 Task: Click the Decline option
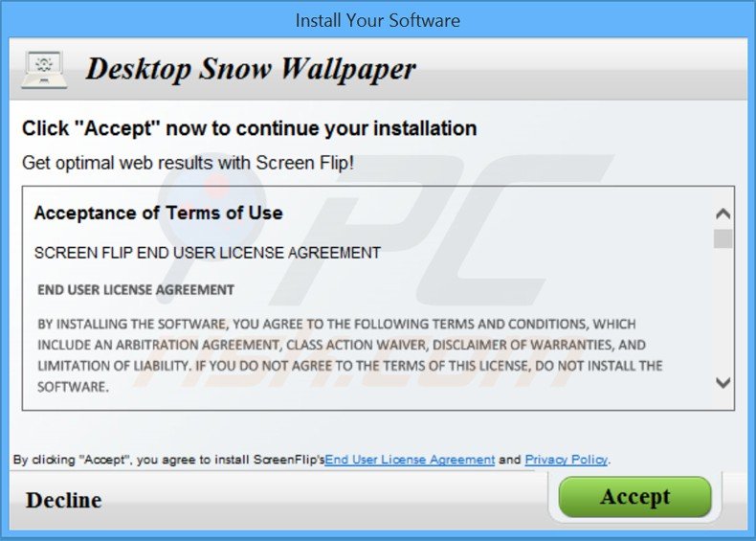(64, 500)
